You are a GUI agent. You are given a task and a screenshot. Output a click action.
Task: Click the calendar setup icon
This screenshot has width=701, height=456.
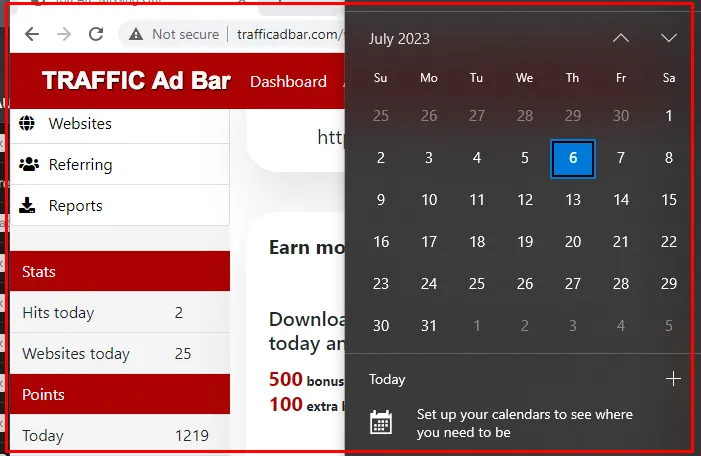coord(381,422)
